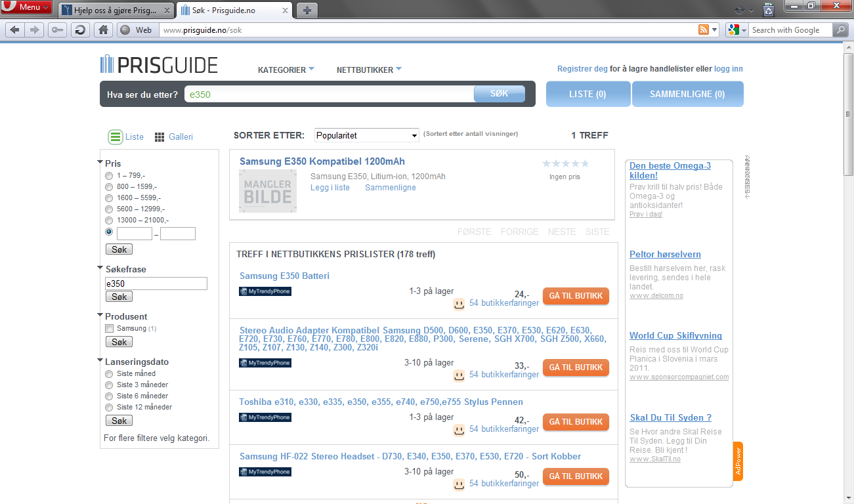This screenshot has height=504, width=854.
Task: Switch to Liste view icon
Action: tap(116, 137)
